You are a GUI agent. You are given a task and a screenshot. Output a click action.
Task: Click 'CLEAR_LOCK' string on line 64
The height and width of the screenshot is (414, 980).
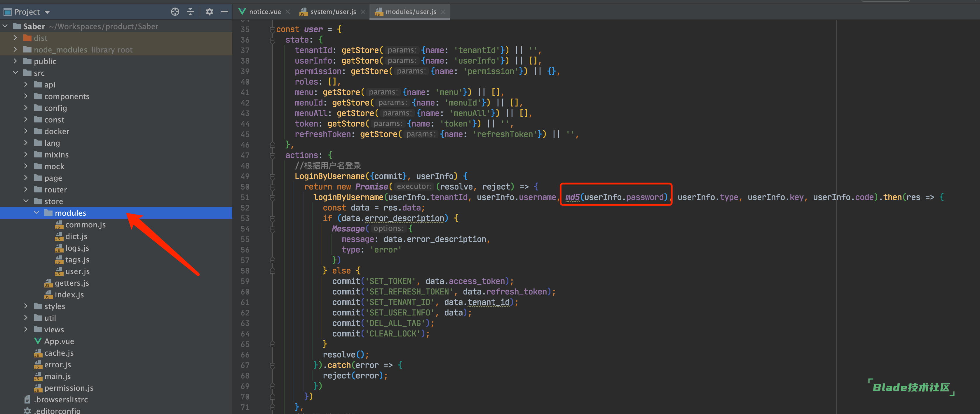click(395, 334)
